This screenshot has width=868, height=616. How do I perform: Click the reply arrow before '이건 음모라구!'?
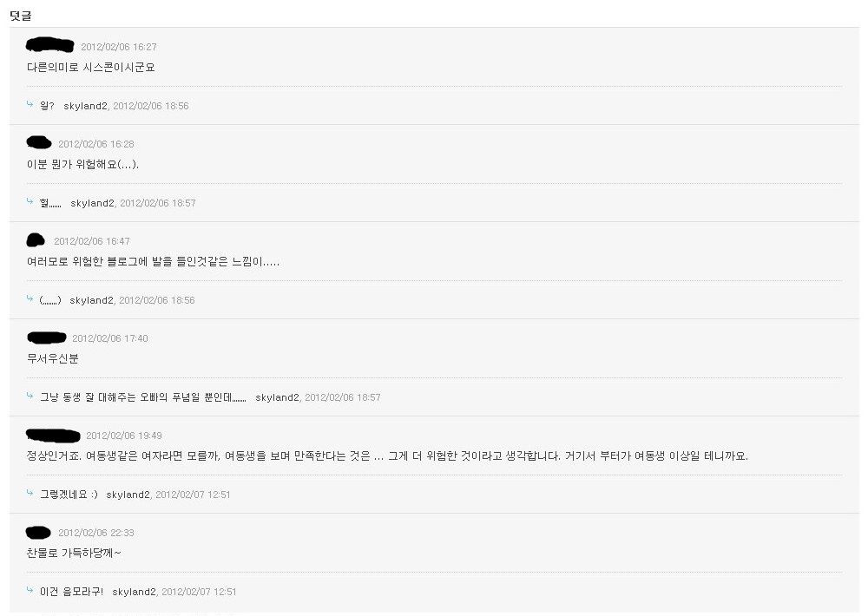(30, 591)
